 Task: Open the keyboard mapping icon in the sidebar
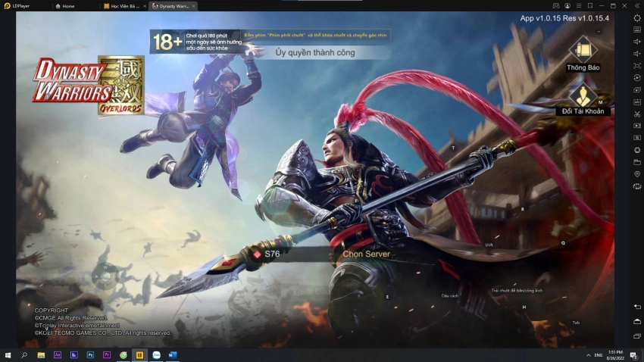click(637, 30)
